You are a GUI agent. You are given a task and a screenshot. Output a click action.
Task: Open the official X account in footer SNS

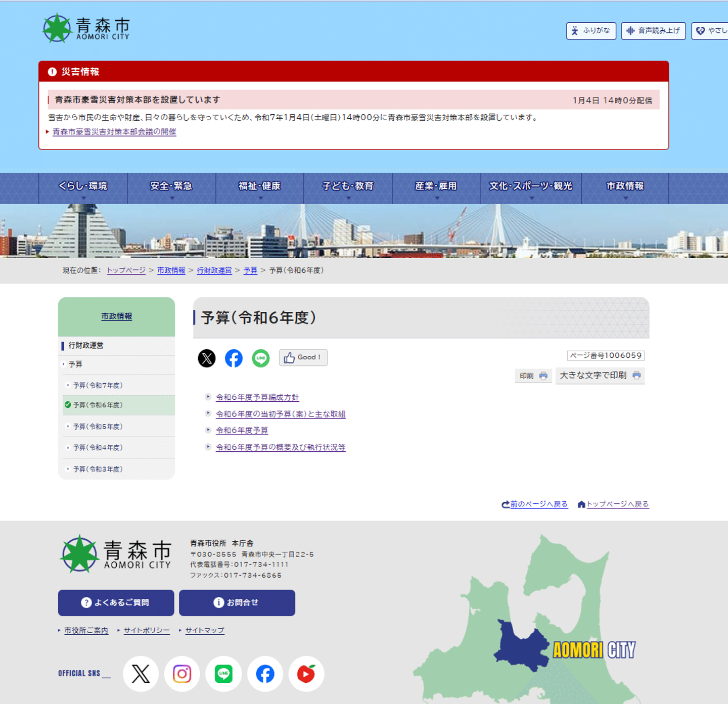click(x=141, y=674)
